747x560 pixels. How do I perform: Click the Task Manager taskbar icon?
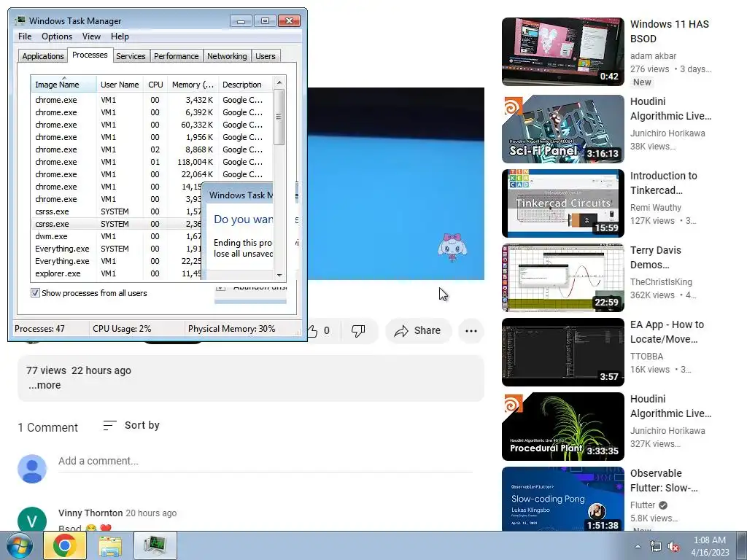[155, 545]
